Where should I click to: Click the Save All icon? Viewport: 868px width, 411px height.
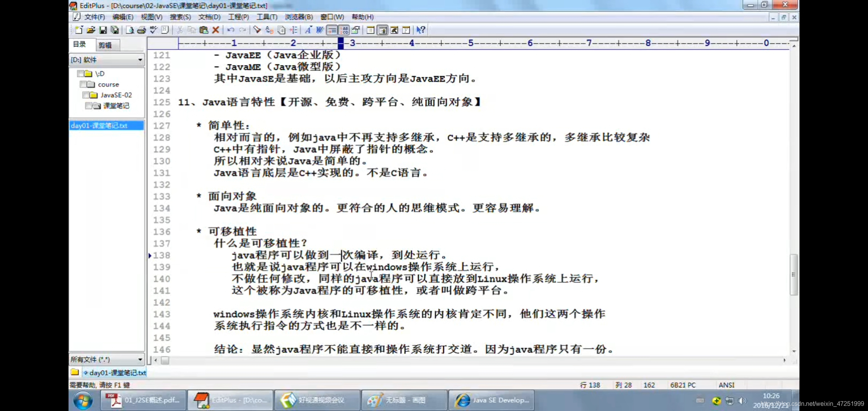pyautogui.click(x=115, y=30)
